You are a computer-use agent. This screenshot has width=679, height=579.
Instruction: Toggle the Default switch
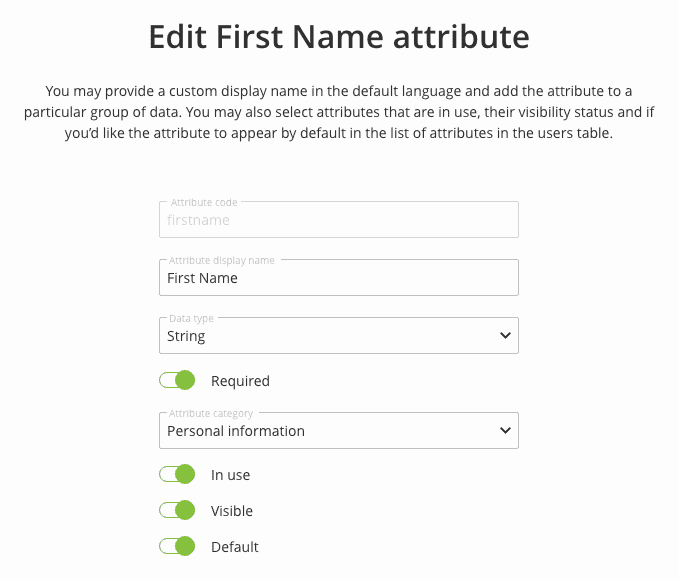point(176,547)
